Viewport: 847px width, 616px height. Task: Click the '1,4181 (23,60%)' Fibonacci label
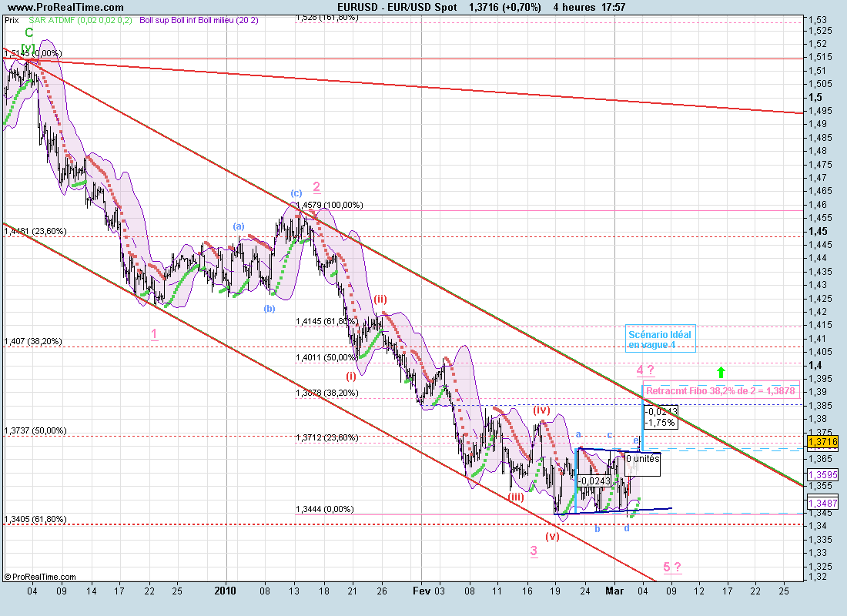click(35, 231)
